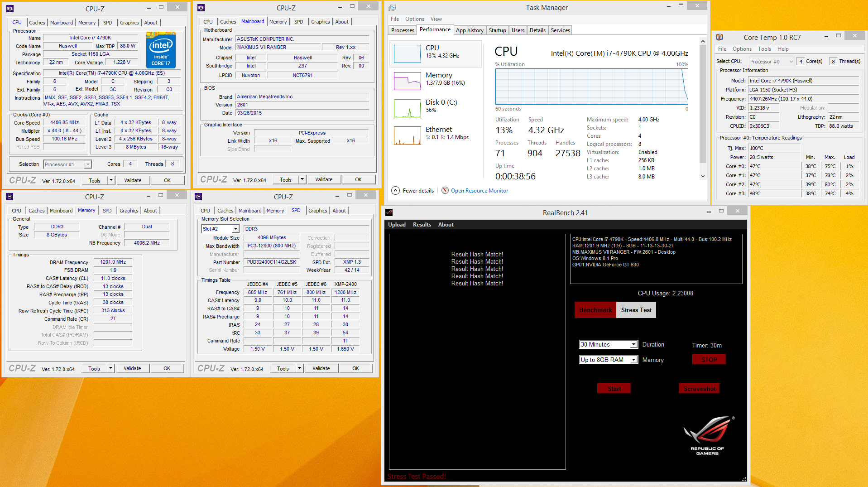Click Core Speed value 4406.85 MHz
The height and width of the screenshot is (487, 868).
pyautogui.click(x=65, y=123)
